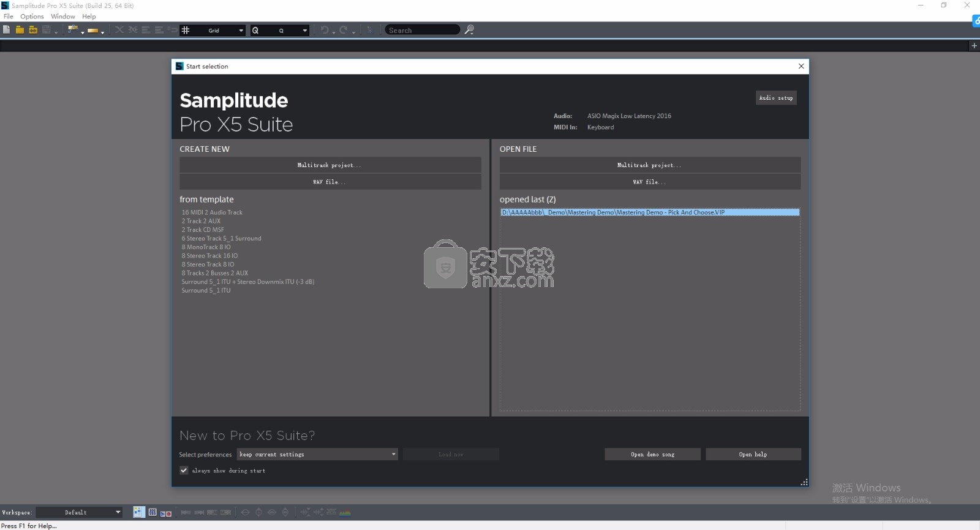Select template Surround 5_1 ITU + Stereo Downmix
This screenshot has height=530, width=980.
click(x=247, y=282)
